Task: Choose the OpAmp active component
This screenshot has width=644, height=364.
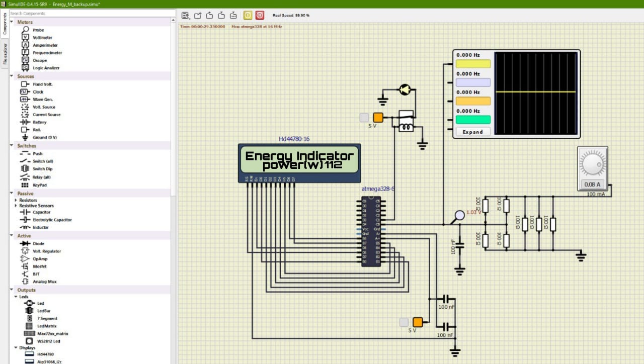Action: 34,259
